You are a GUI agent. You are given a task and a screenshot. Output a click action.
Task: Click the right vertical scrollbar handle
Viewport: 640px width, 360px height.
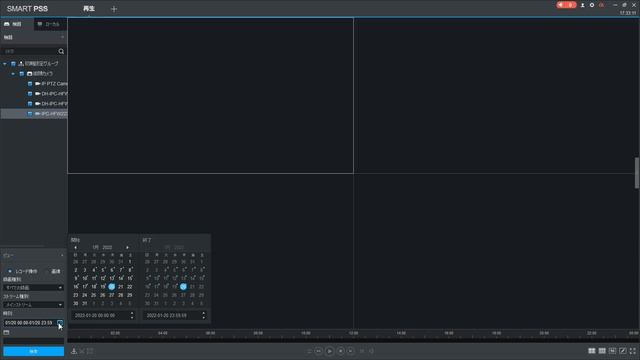[637, 173]
